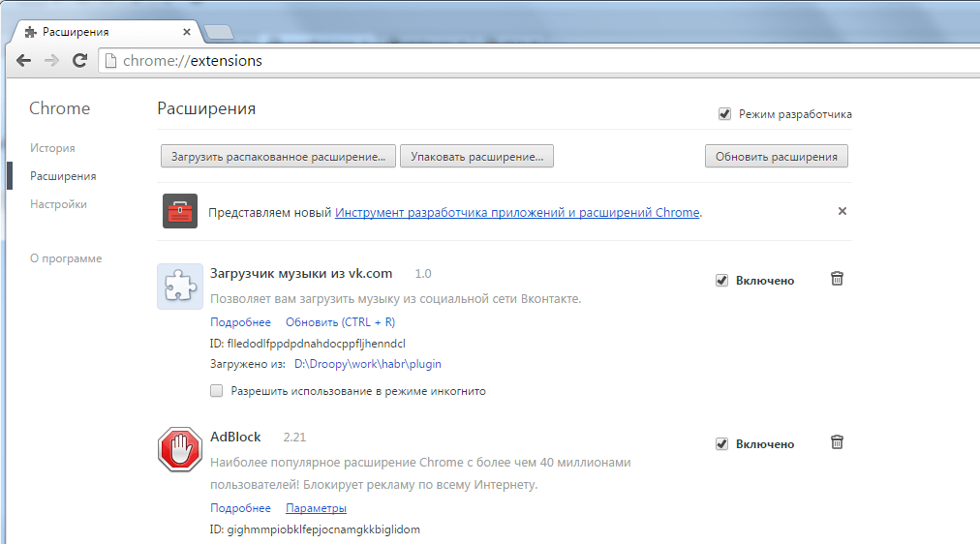Click Обновить расширения button
The height and width of the screenshot is (544, 980).
click(x=777, y=156)
